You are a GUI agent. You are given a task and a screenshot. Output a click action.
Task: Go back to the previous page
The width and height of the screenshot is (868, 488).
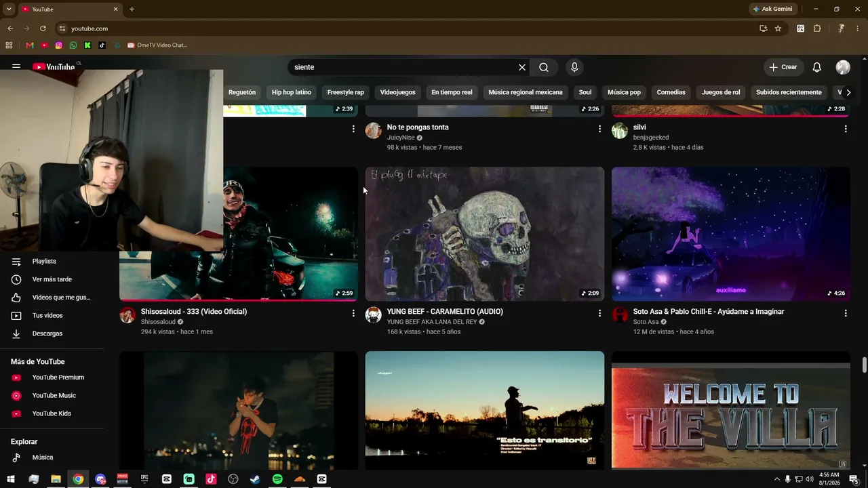click(x=10, y=28)
